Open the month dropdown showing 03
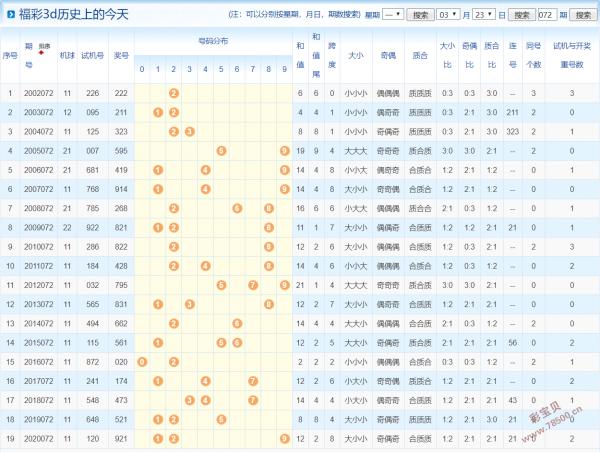The width and height of the screenshot is (600, 452). (x=448, y=15)
